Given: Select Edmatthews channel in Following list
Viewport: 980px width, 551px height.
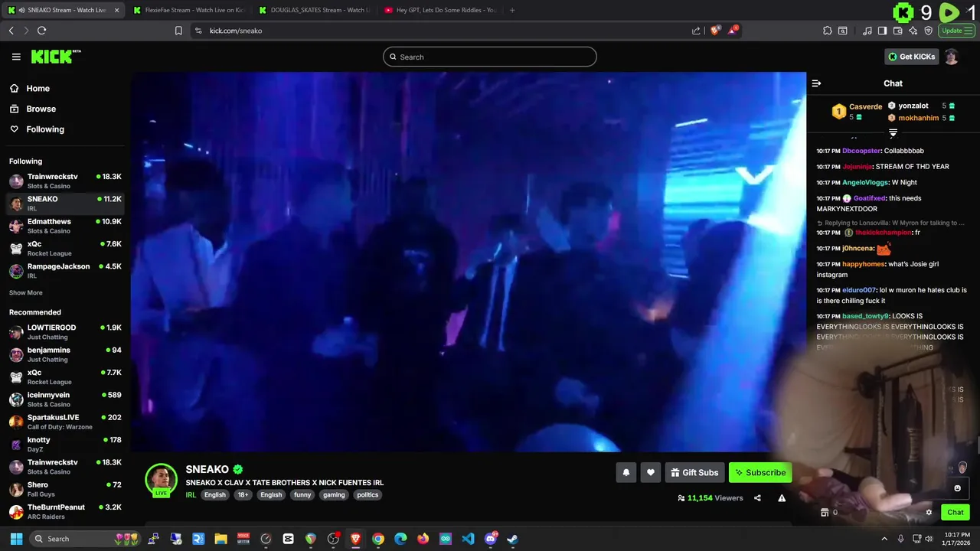Looking at the screenshot, I should point(65,226).
